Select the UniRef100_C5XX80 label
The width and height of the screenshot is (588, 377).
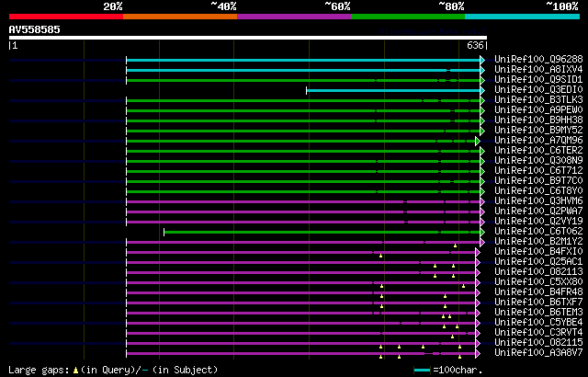click(538, 282)
